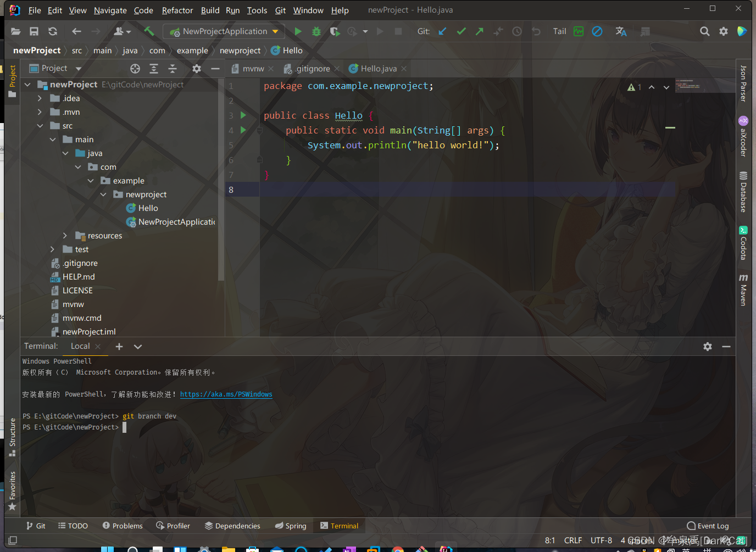Collapse all in the Project panel
Viewport: 756px width, 552px height.
173,69
